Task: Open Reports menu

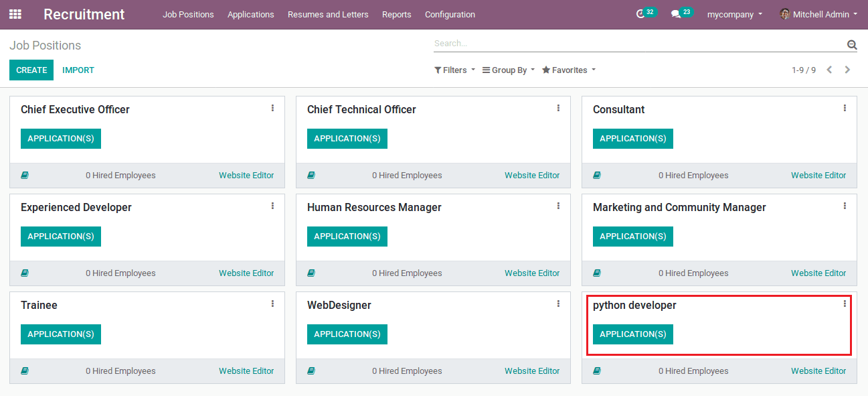Action: [x=397, y=14]
